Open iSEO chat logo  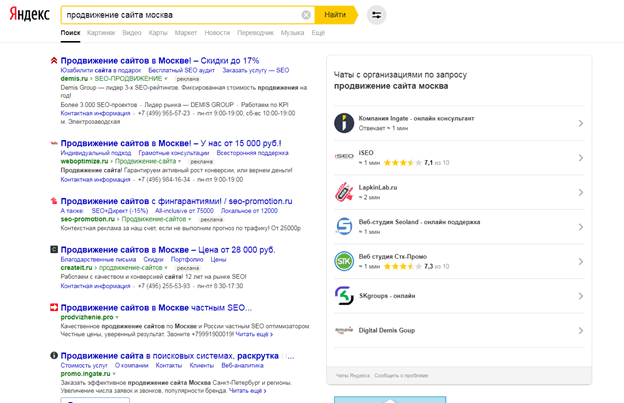pyautogui.click(x=344, y=156)
